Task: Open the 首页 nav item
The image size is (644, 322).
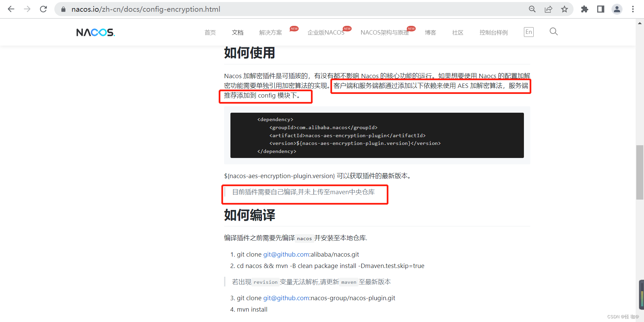Action: coord(210,33)
